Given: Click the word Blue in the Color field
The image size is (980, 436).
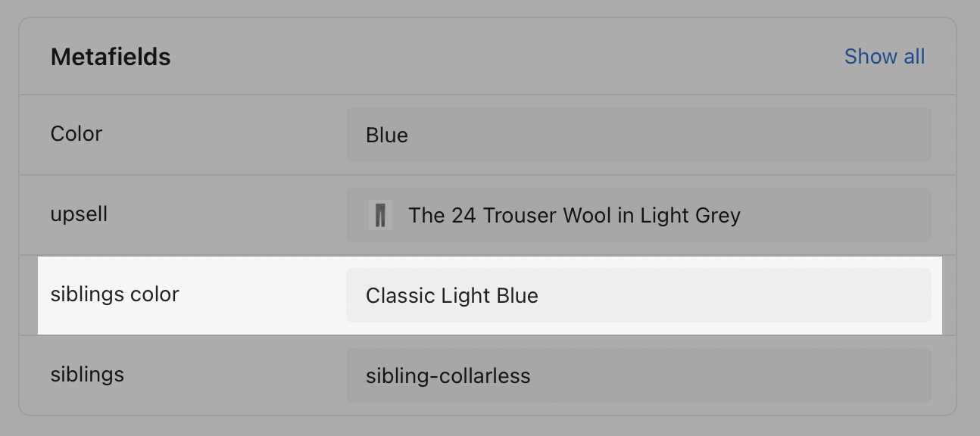Looking at the screenshot, I should pyautogui.click(x=387, y=135).
